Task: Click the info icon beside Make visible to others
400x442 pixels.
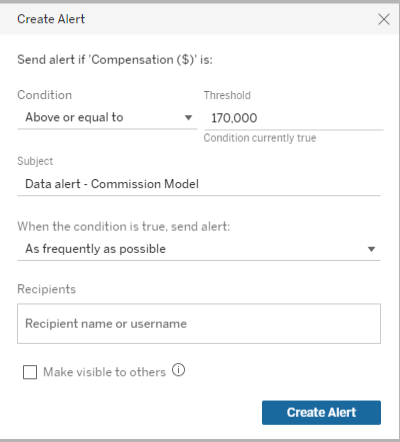Action: 178,370
